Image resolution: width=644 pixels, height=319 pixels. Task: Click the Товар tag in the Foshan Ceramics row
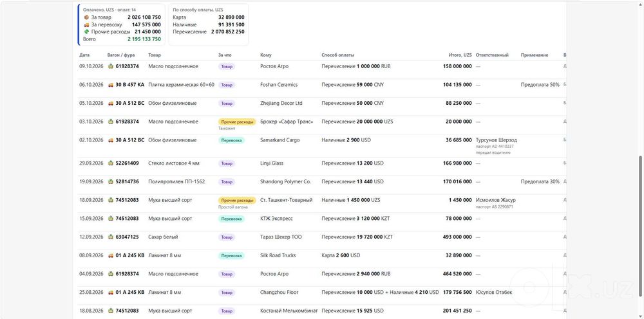227,85
